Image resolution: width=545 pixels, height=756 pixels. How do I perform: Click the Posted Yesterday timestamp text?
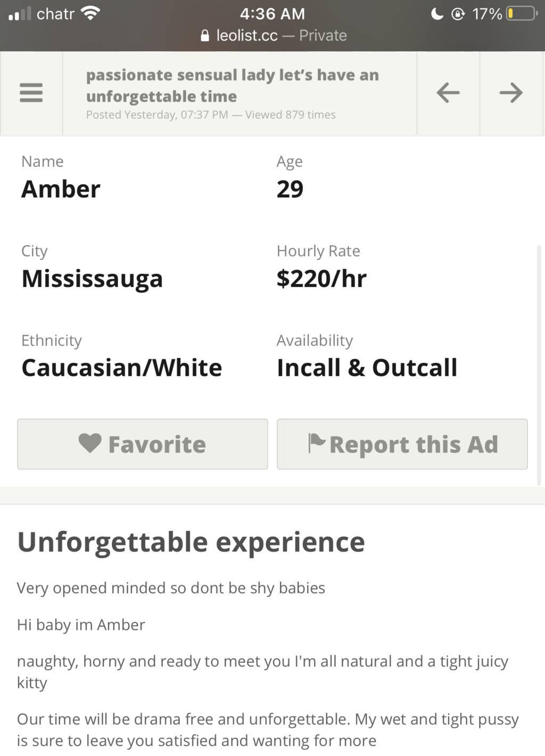pyautogui.click(x=157, y=115)
